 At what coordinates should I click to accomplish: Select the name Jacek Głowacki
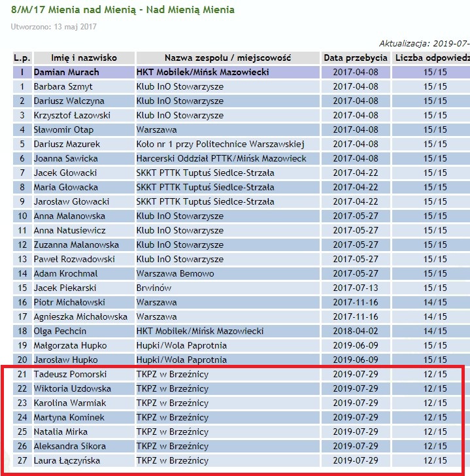pyautogui.click(x=65, y=173)
